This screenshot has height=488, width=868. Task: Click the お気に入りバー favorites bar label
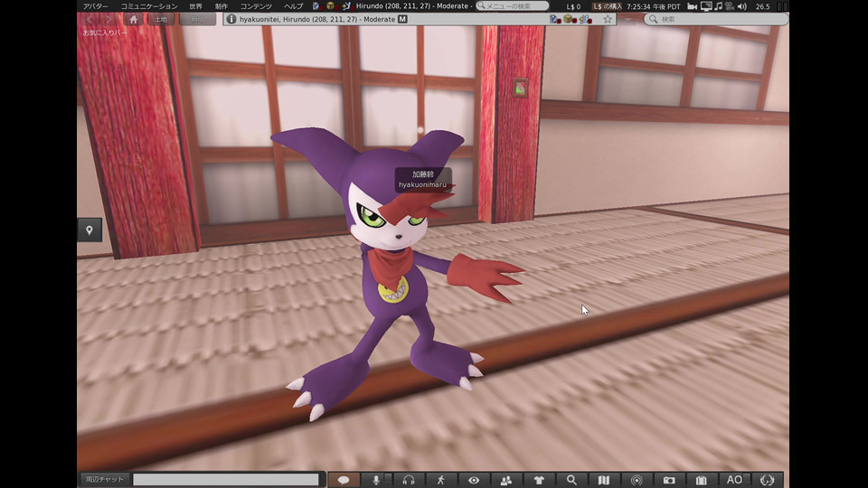click(x=105, y=33)
